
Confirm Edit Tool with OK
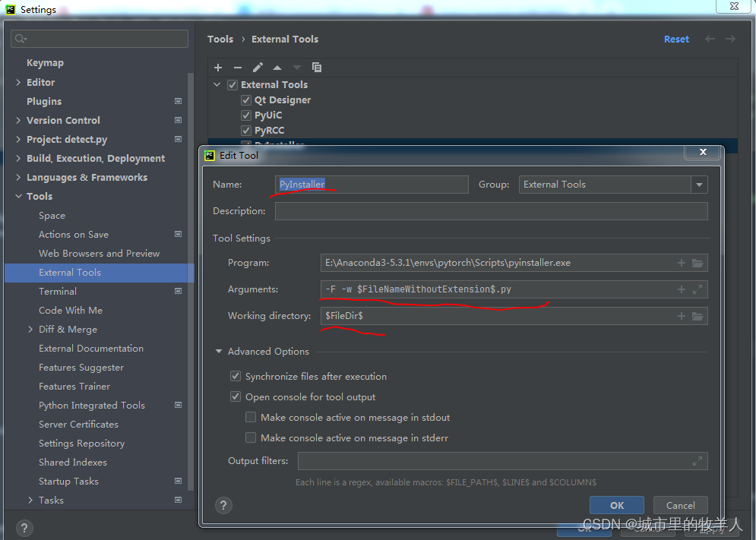point(617,505)
